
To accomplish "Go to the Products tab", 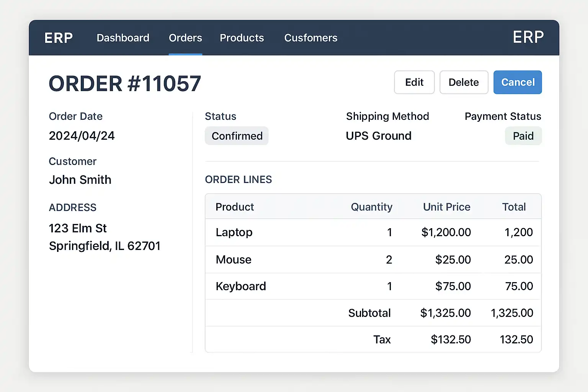I will click(242, 38).
